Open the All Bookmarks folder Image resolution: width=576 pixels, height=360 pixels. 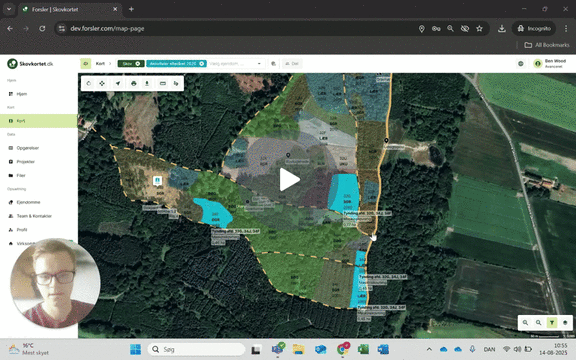547,45
